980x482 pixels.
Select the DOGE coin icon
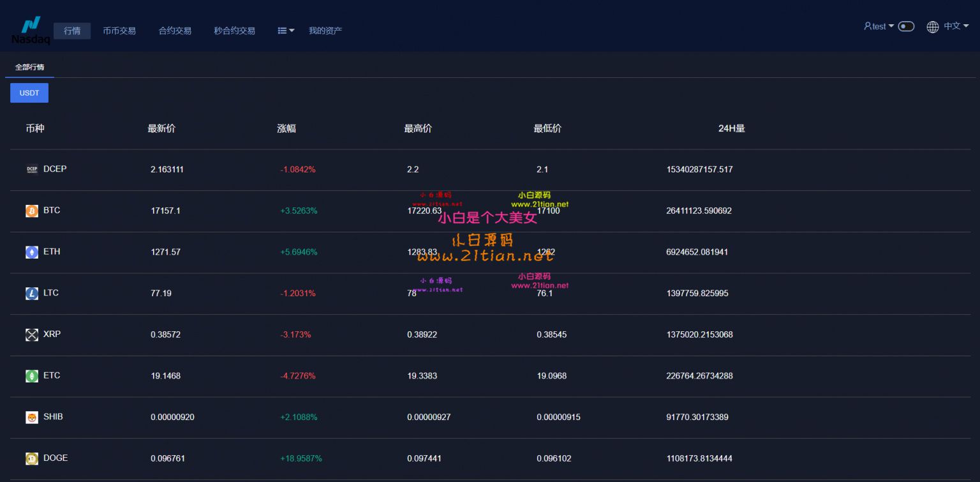(x=32, y=458)
